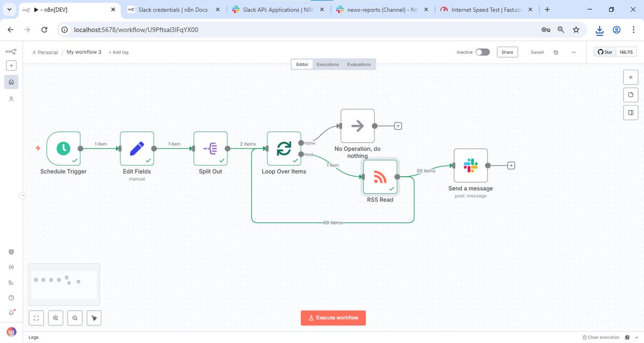Select the Edit Fields pencil node
Screen dimensions: 644x343
pos(137,148)
